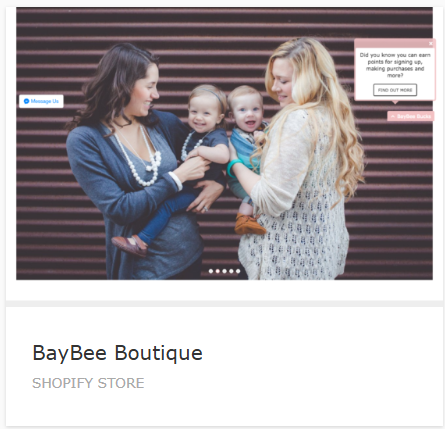Open the BayBee Bucks rewards tab
445x429 pixels.
(411, 116)
